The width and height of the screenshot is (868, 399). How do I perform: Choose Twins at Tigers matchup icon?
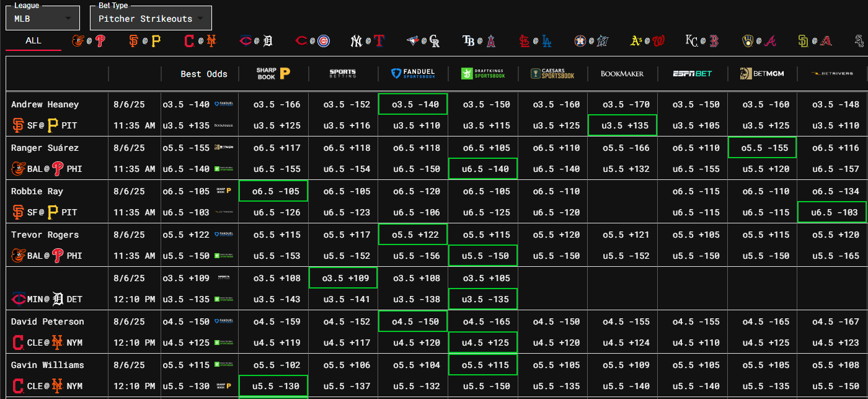pos(256,41)
